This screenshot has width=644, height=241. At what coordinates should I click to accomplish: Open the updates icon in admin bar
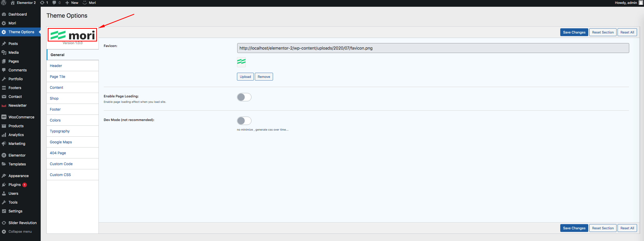coord(42,3)
